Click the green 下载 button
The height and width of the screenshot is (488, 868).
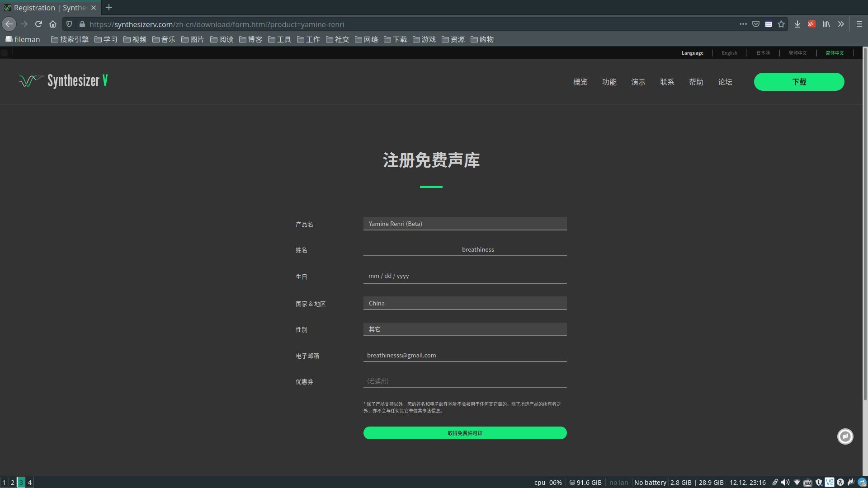(x=799, y=82)
